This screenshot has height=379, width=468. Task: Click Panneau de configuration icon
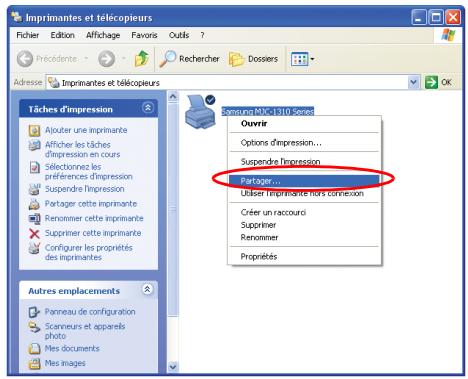34,312
